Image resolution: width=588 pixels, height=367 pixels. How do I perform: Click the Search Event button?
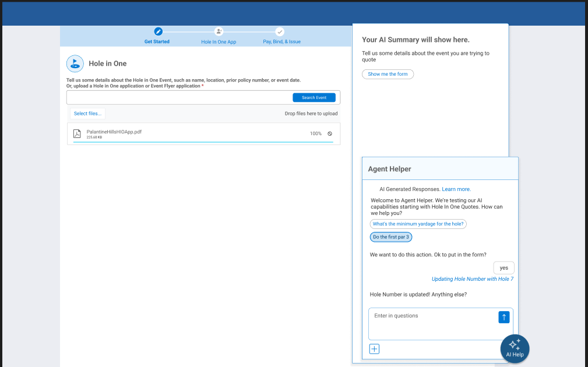[314, 97]
